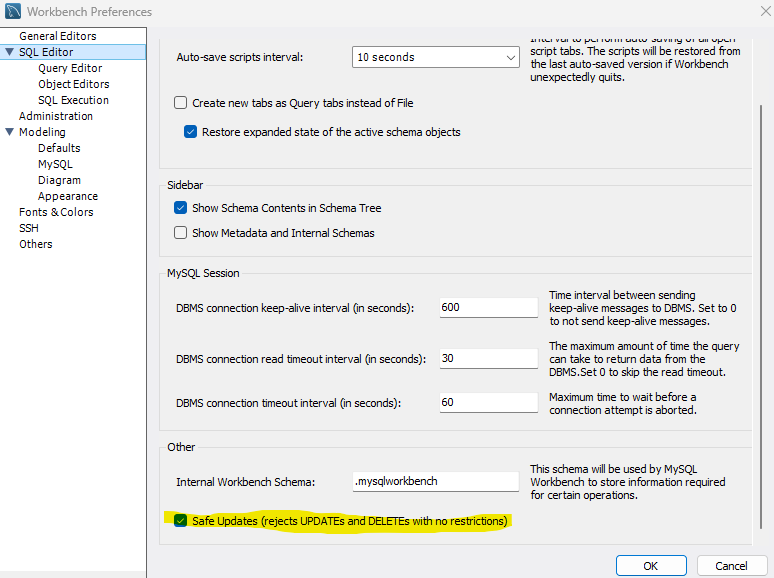Open Modeling Diagram page
The height and width of the screenshot is (578, 774).
pos(59,180)
